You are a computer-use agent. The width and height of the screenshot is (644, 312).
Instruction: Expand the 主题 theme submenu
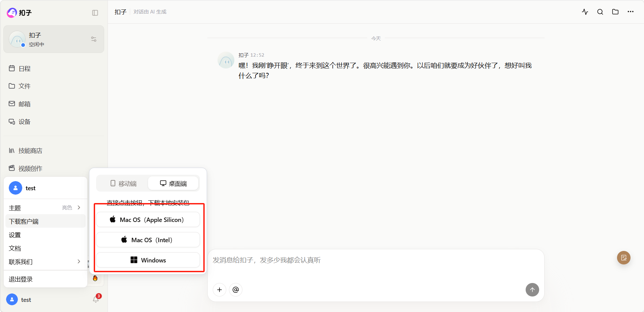(46, 208)
